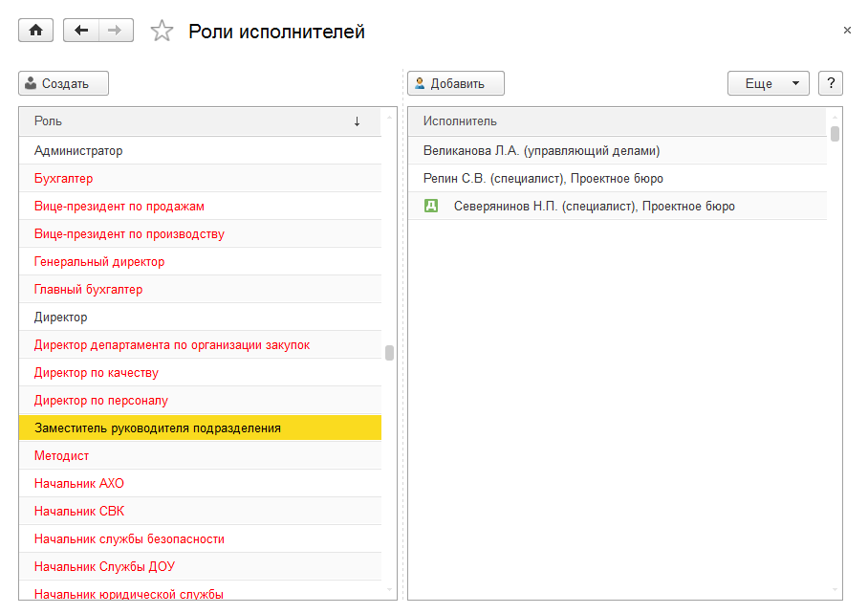The width and height of the screenshot is (868, 614).
Task: Go back with the left arrow
Action: pyautogui.click(x=81, y=31)
